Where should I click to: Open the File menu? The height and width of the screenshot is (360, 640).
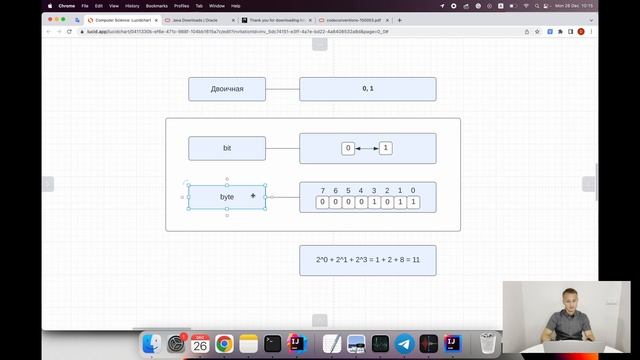click(85, 6)
